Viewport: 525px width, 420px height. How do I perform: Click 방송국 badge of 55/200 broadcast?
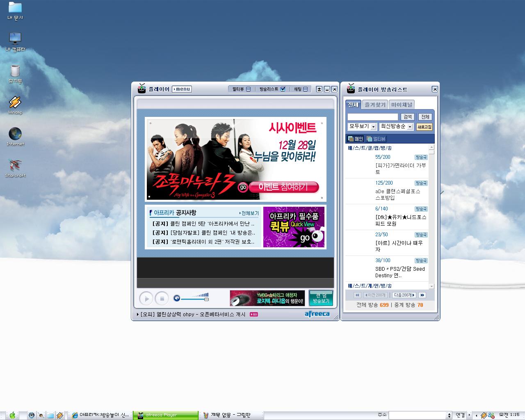pos(421,157)
